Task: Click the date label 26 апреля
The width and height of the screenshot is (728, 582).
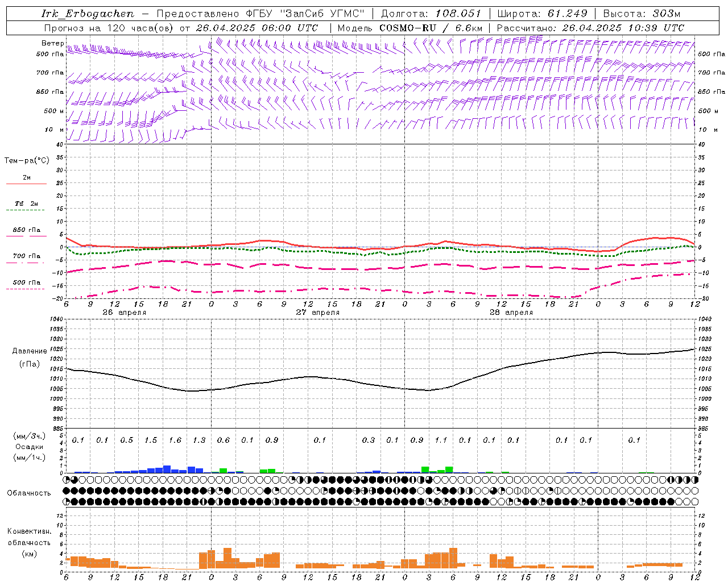Action: tap(125, 313)
